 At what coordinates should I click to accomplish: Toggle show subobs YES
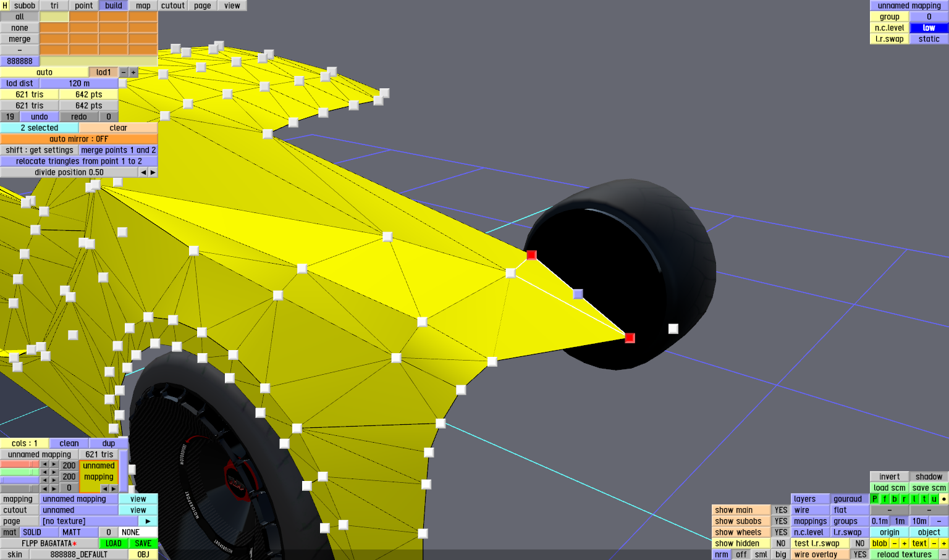pyautogui.click(x=781, y=521)
